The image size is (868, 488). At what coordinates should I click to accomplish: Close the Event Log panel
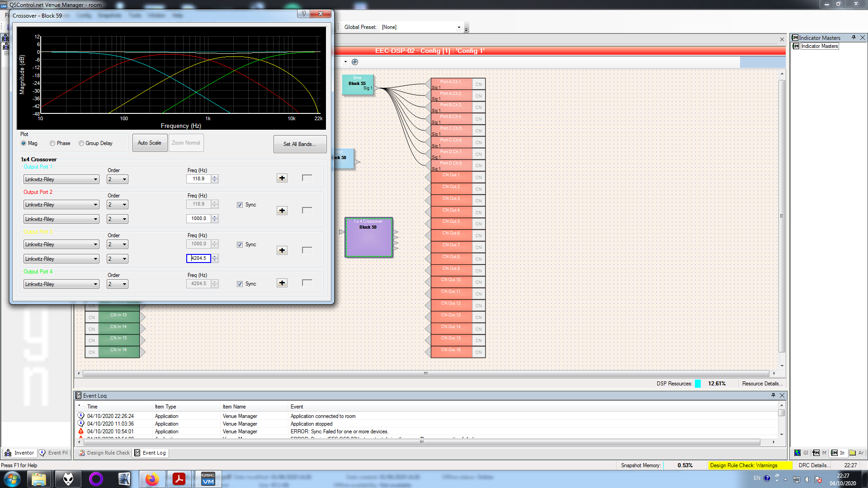click(x=782, y=395)
